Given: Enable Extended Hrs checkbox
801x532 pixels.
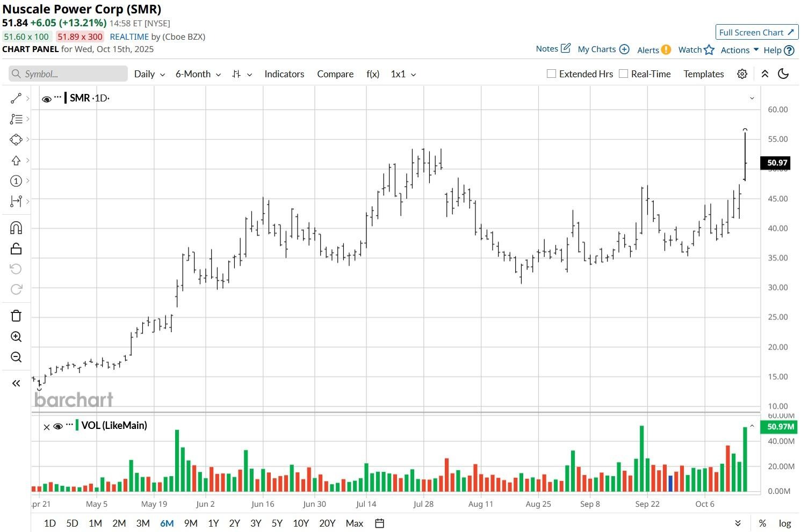Looking at the screenshot, I should point(551,74).
